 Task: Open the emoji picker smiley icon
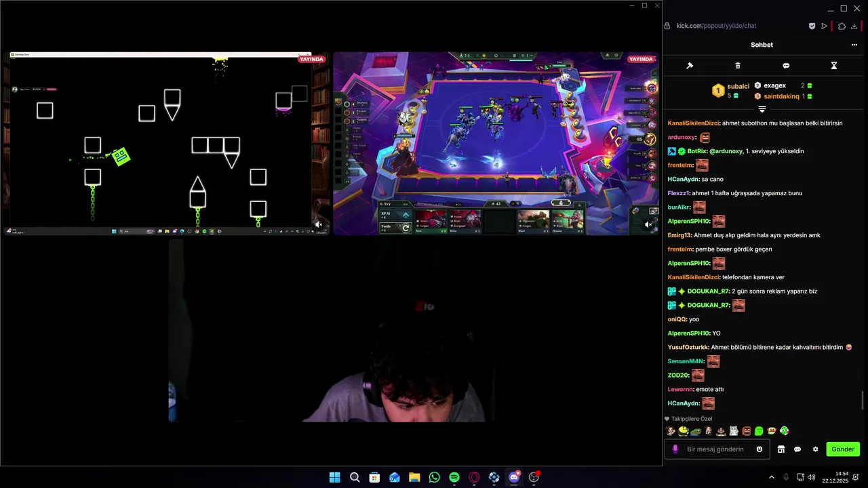pyautogui.click(x=759, y=449)
